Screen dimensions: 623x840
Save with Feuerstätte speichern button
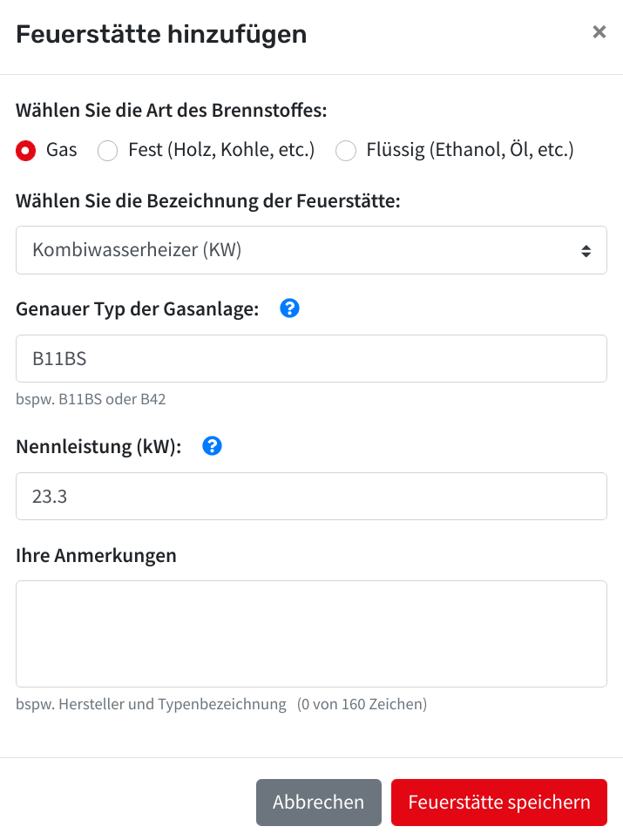point(498,802)
